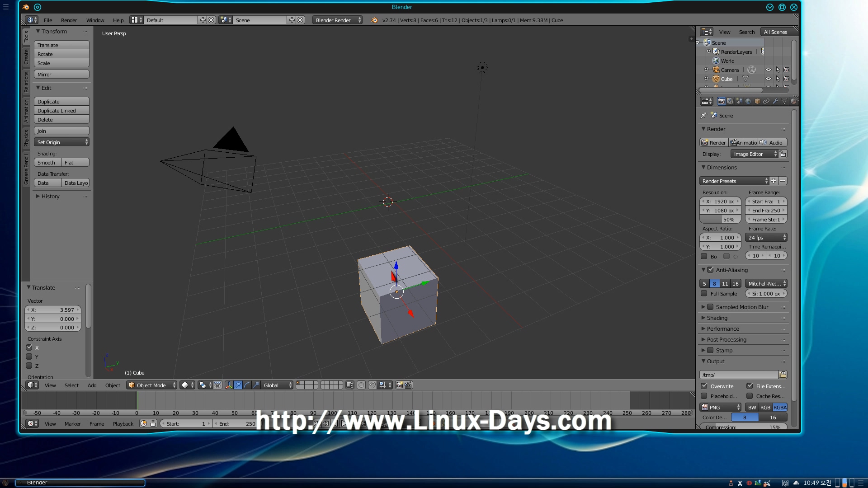Image resolution: width=868 pixels, height=488 pixels.
Task: Open the World properties globe icon
Action: (748, 102)
